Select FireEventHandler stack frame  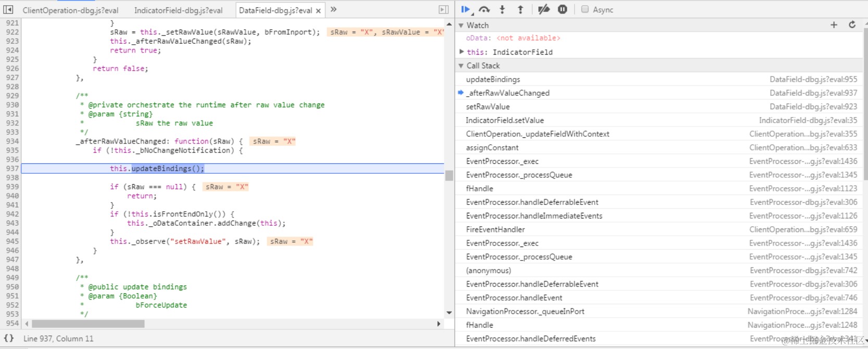(659, 229)
